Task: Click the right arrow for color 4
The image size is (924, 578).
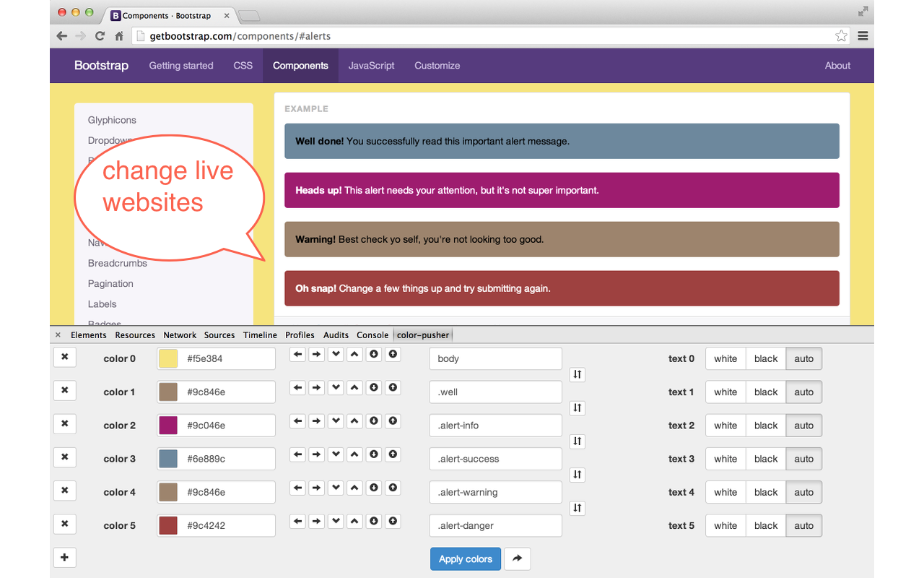Action: tap(316, 488)
